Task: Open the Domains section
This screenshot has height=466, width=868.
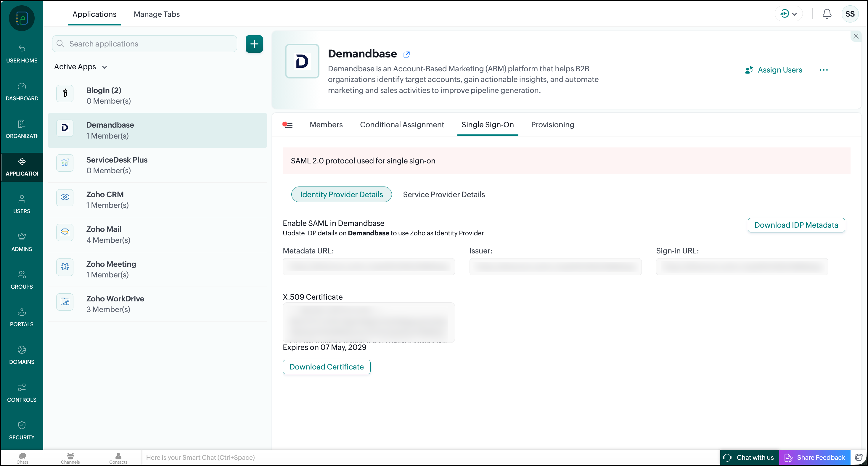Action: coord(22,355)
